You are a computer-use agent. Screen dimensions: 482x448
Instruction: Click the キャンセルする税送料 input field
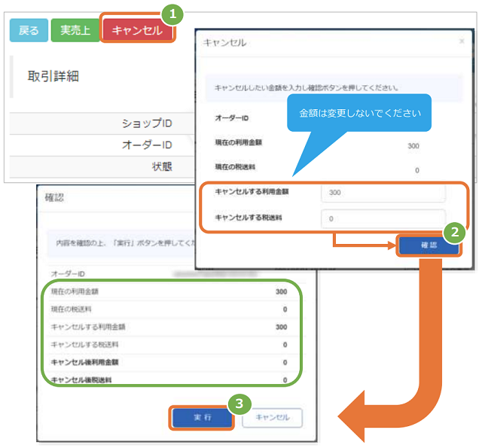point(383,218)
